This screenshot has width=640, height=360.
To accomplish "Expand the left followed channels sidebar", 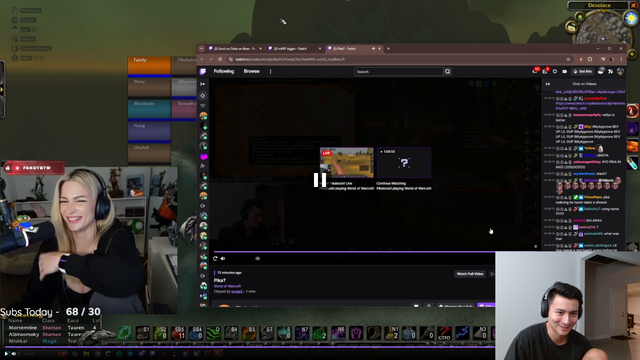I will pos(203,84).
